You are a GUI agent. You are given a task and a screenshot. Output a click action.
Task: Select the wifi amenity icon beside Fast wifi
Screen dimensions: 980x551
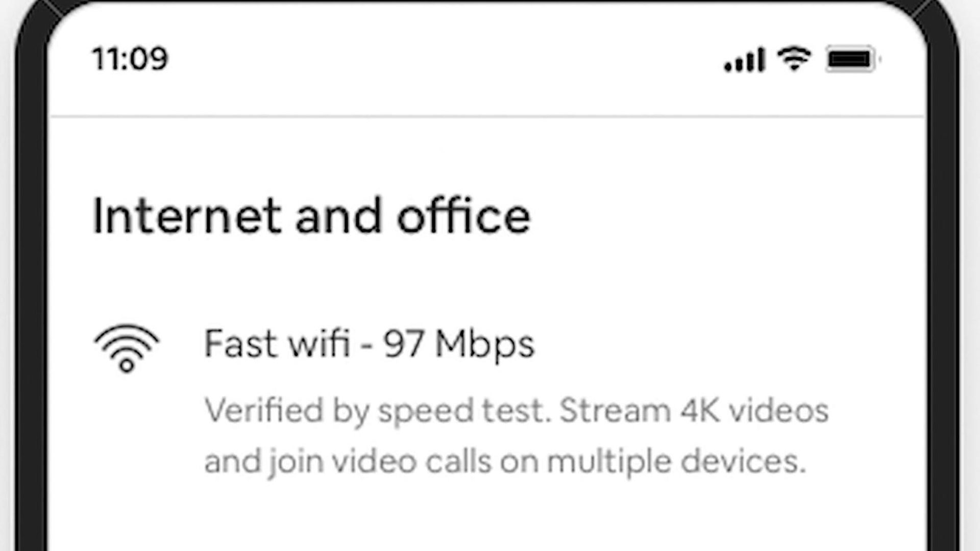pyautogui.click(x=127, y=348)
